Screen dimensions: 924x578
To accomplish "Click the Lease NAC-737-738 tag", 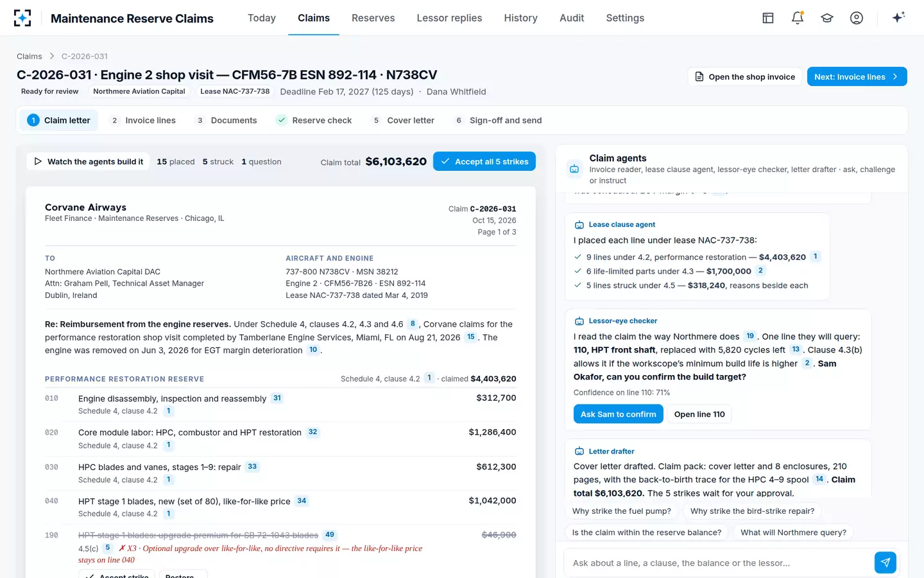I will (235, 91).
